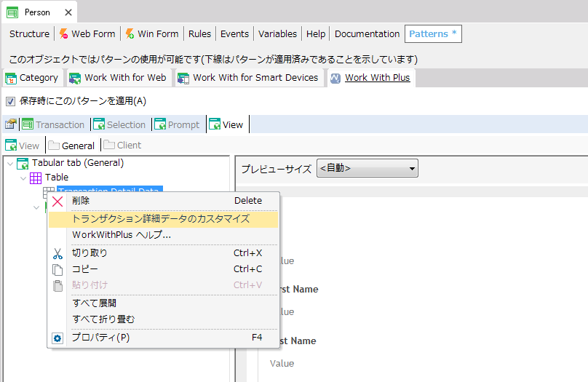The height and width of the screenshot is (382, 588).
Task: Open the Client sub-tab
Action: coord(129,145)
